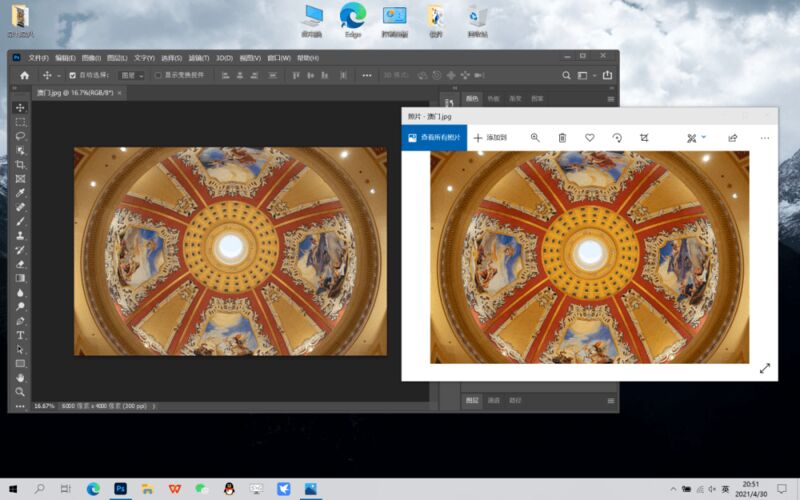This screenshot has height=500, width=800.
Task: Click the fullscreen arrows in Photos app
Action: 764,368
